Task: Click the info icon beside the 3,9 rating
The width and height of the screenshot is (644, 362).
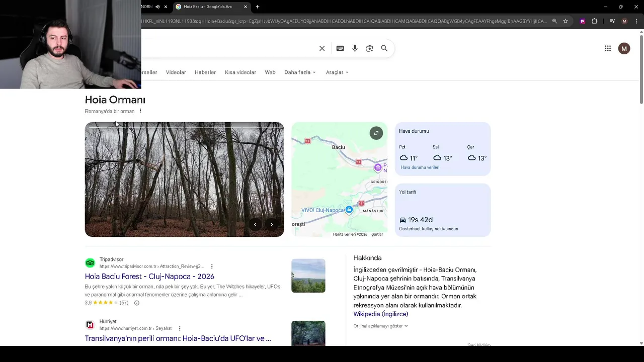Action: click(x=136, y=303)
